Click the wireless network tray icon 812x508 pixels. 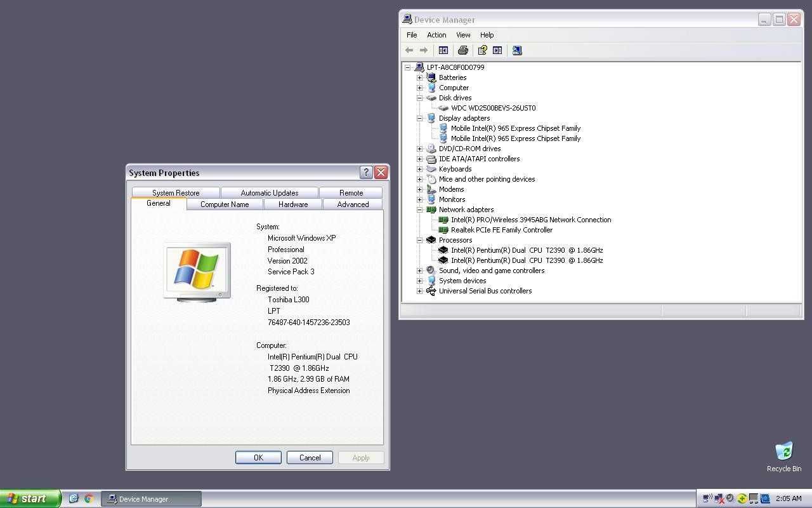coord(707,498)
